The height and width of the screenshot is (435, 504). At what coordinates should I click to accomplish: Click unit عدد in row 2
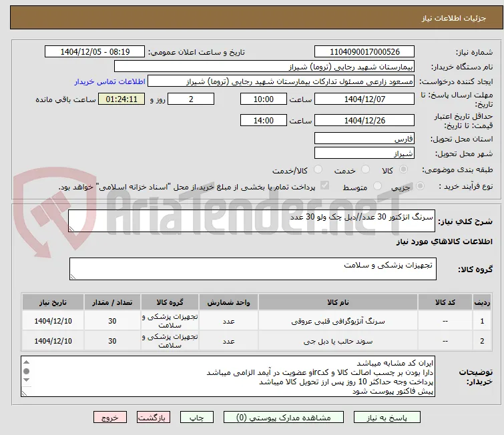[x=228, y=341]
